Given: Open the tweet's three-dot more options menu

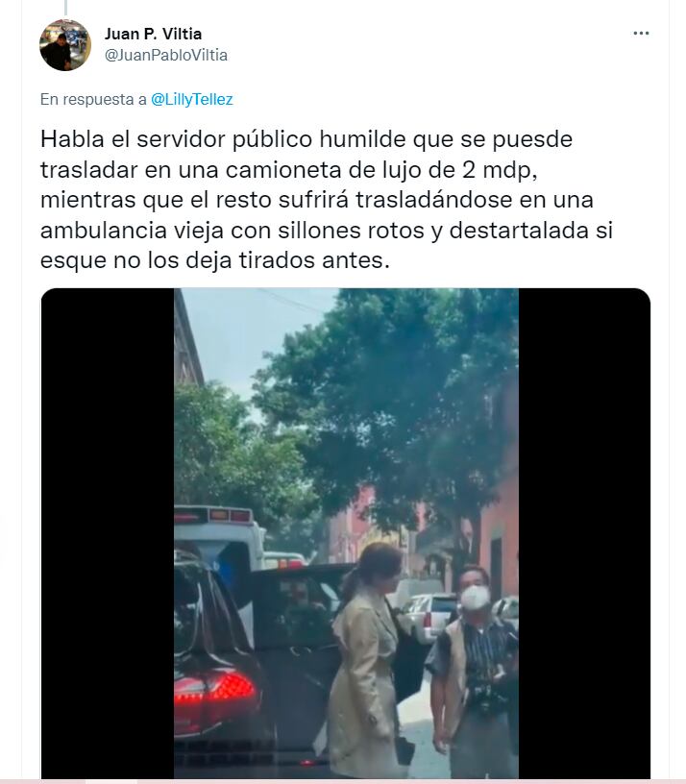Looking at the screenshot, I should click(x=641, y=34).
